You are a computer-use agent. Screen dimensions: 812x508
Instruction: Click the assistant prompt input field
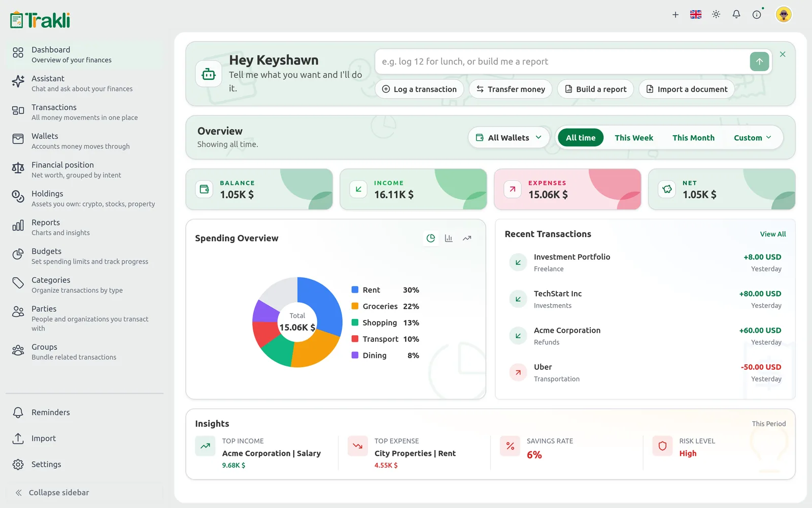click(x=562, y=61)
